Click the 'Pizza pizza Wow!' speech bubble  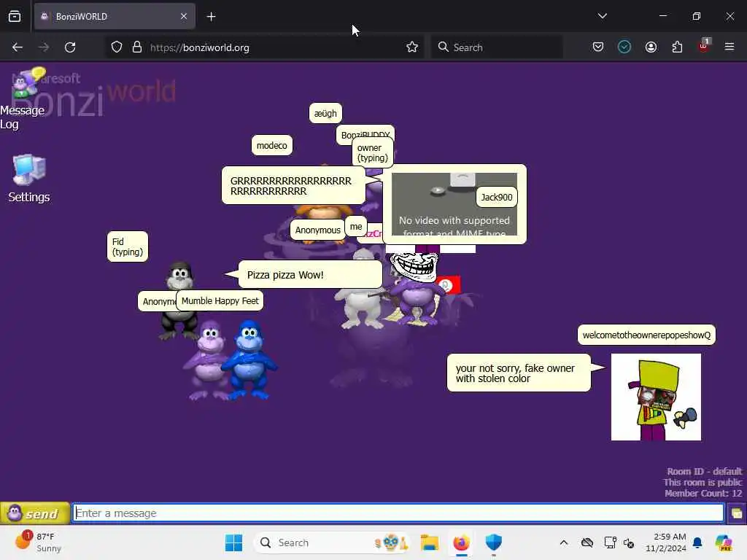pos(309,275)
